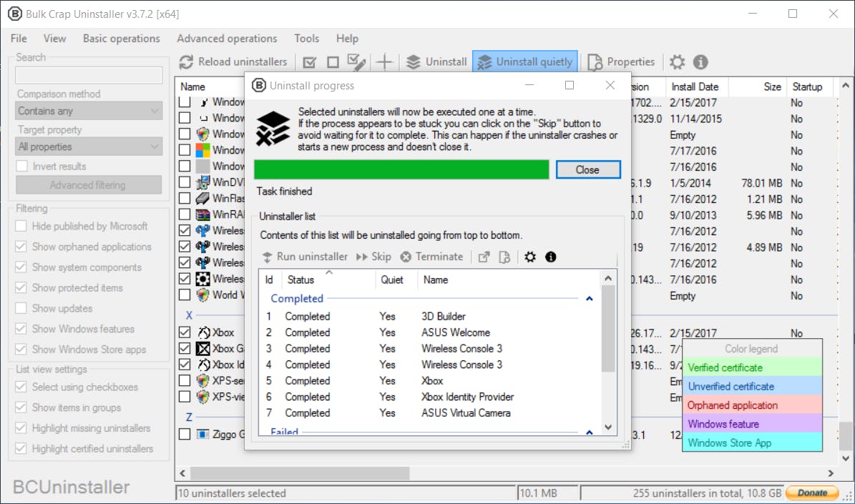Open the Help menu
The image size is (855, 504).
(347, 39)
